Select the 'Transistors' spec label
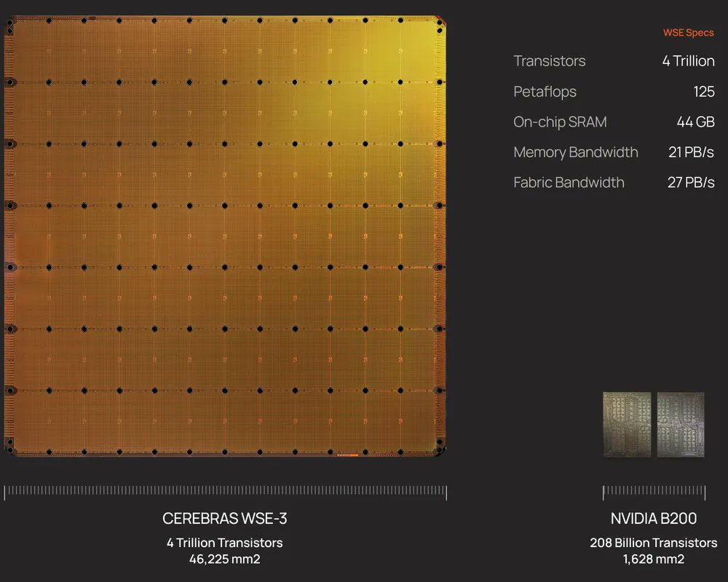Image resolution: width=728 pixels, height=582 pixels. pos(549,61)
